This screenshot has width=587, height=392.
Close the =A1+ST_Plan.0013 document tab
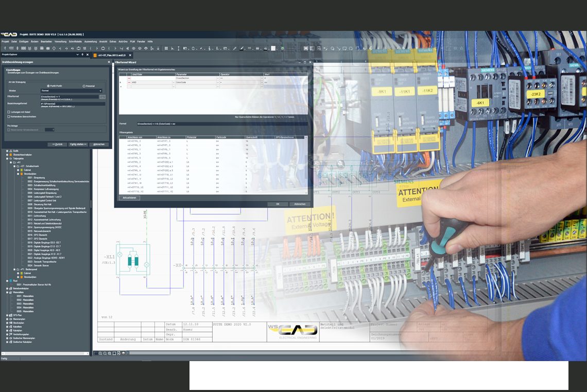(130, 55)
